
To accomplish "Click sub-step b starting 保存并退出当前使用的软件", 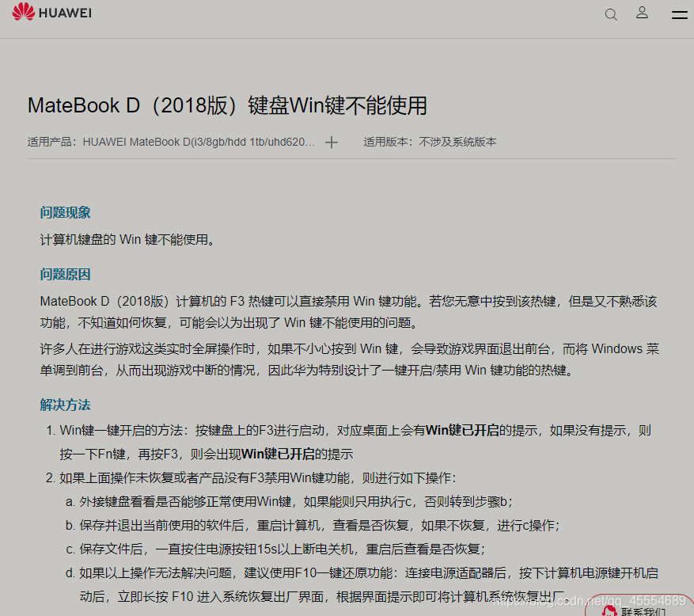I will (313, 525).
